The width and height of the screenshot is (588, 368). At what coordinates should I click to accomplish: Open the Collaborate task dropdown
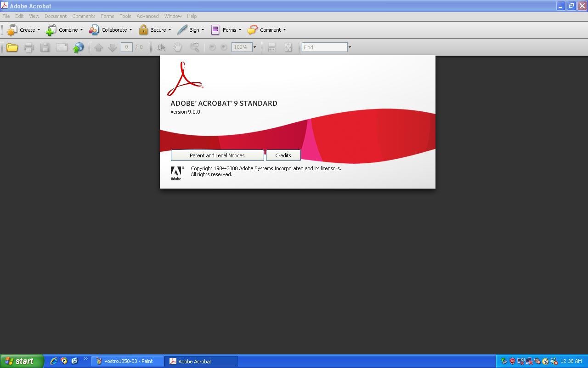click(x=110, y=30)
